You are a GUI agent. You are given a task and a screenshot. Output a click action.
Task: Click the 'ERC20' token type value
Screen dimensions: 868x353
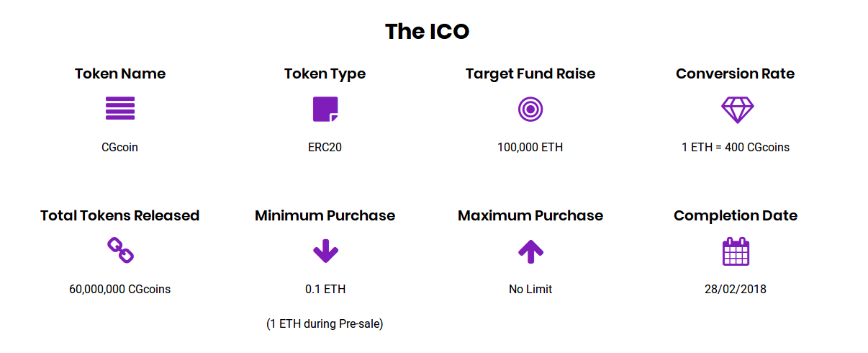(325, 147)
